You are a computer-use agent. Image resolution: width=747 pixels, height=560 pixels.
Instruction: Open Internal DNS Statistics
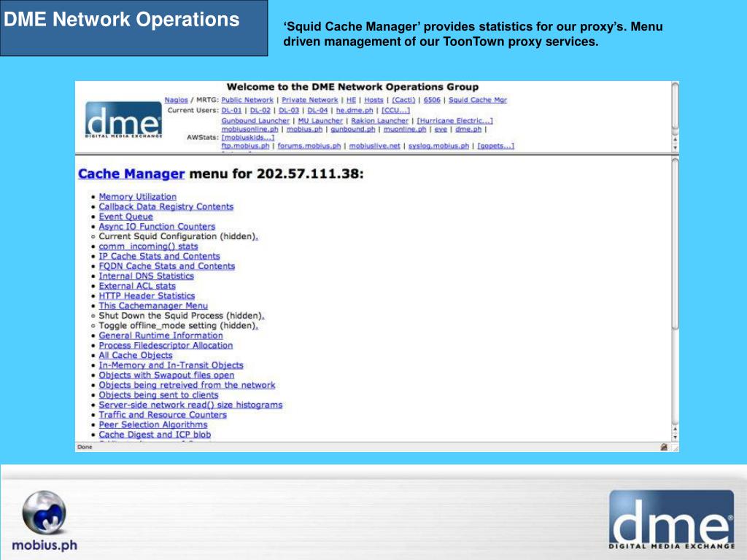[x=146, y=276]
